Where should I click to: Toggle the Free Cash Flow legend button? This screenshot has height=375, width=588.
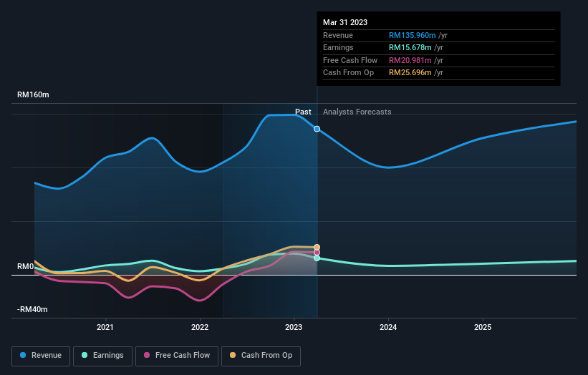[177, 356]
